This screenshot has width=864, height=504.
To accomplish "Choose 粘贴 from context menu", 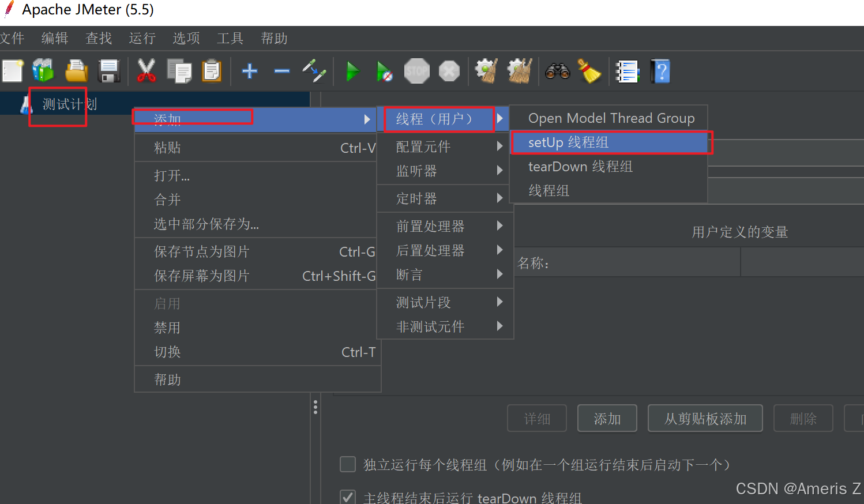I will [256, 148].
